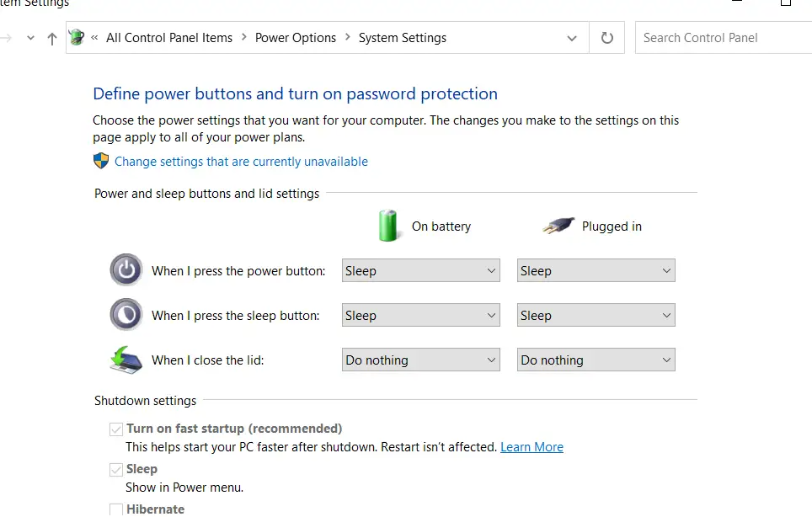Open close-lid On battery dropdown
This screenshot has width=812, height=517.
(421, 360)
